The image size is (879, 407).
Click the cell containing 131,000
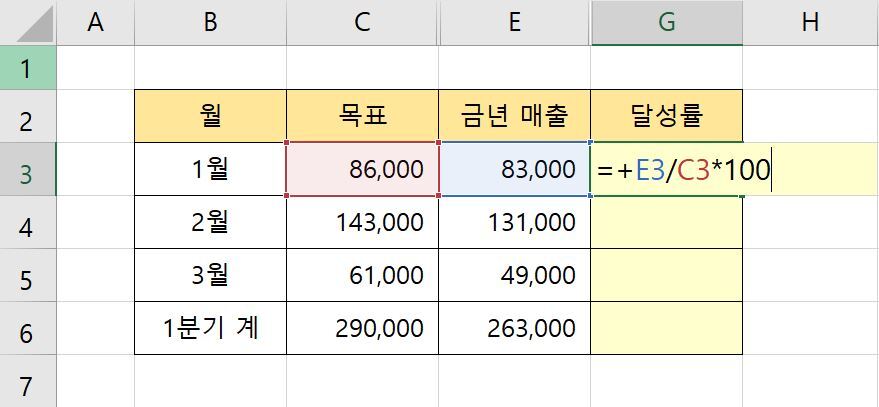[515, 222]
